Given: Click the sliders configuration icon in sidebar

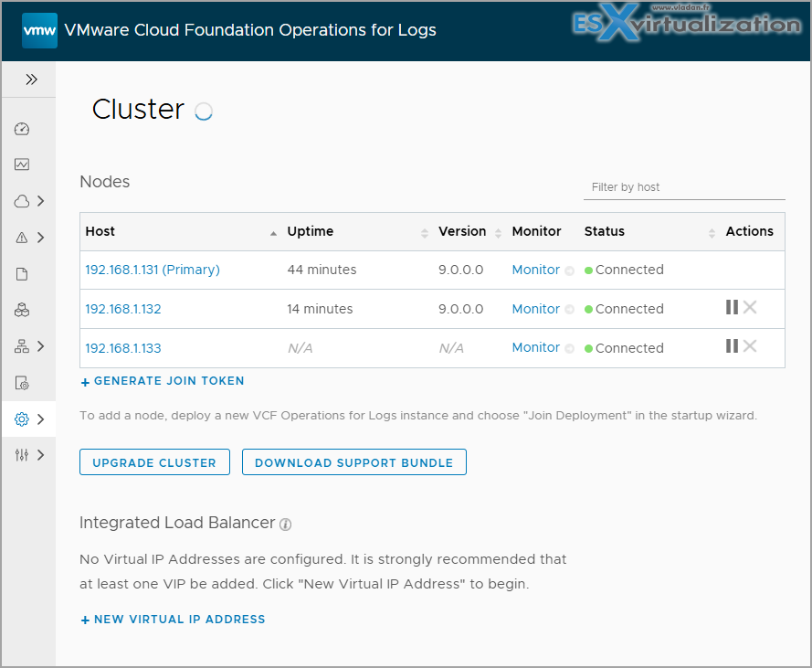Looking at the screenshot, I should pos(22,455).
